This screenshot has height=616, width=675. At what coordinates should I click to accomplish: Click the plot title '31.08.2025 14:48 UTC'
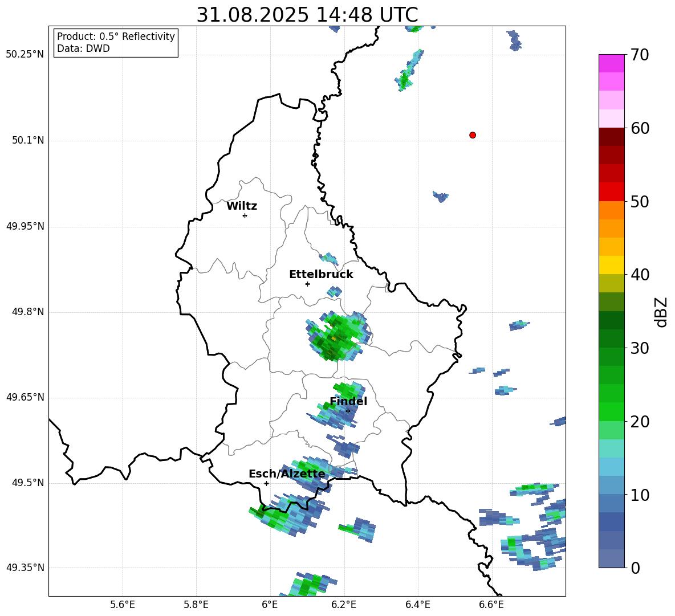(x=307, y=15)
